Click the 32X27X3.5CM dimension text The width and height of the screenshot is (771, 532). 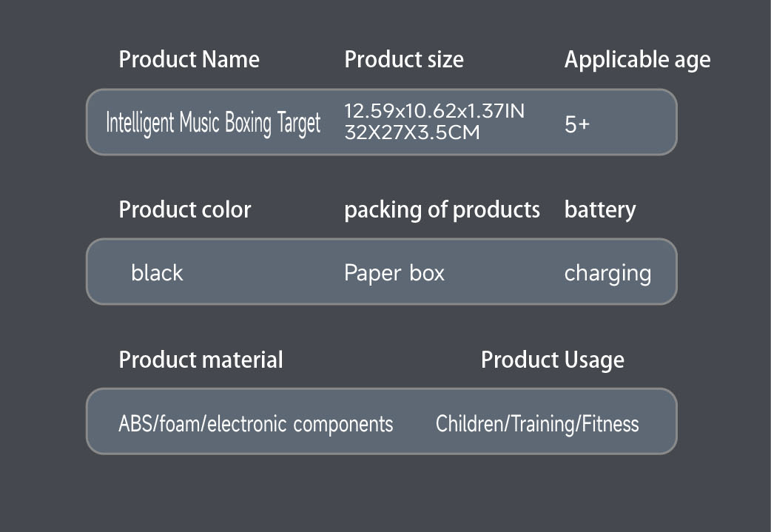pos(412,133)
